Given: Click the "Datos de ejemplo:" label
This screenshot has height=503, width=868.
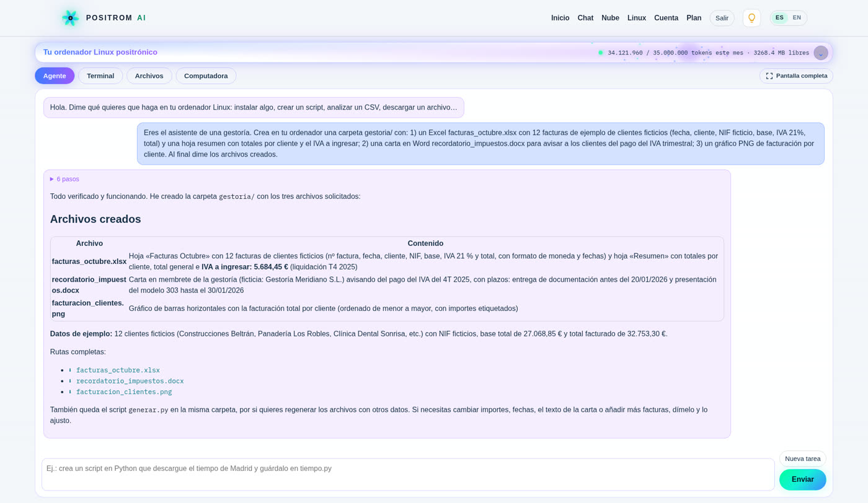Looking at the screenshot, I should click(81, 334).
